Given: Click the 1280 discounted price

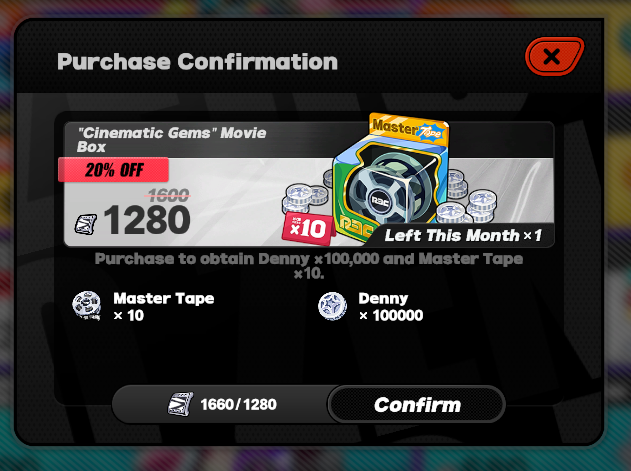Looking at the screenshot, I should tap(147, 220).
